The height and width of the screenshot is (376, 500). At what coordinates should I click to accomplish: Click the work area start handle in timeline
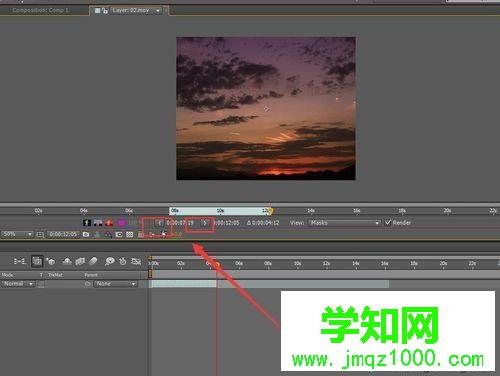(150, 274)
